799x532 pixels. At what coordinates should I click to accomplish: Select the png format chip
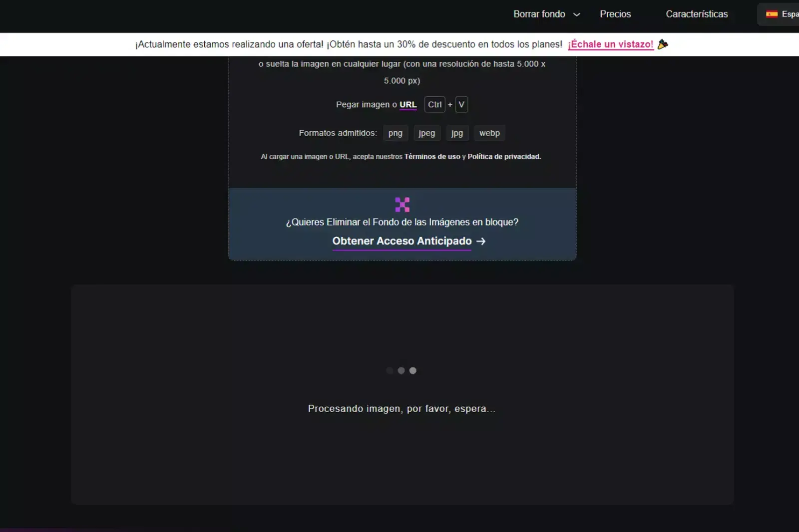(395, 133)
